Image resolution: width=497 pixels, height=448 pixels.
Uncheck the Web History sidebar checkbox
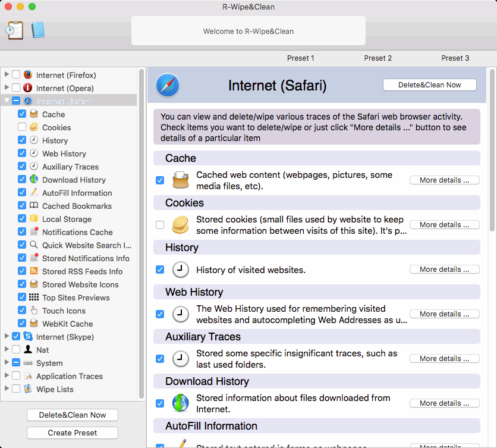pos(22,153)
